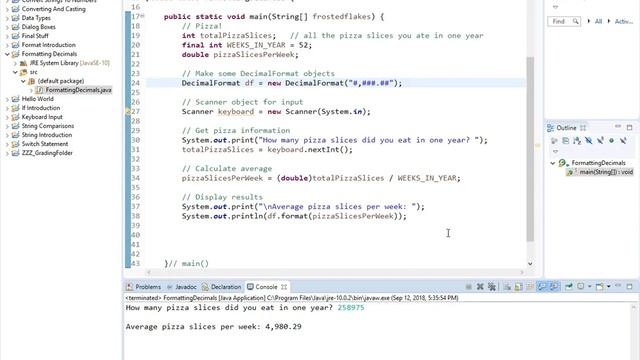The width and height of the screenshot is (640, 360).
Task: Toggle Word Wrap in Console toolbar
Action: tap(530, 287)
